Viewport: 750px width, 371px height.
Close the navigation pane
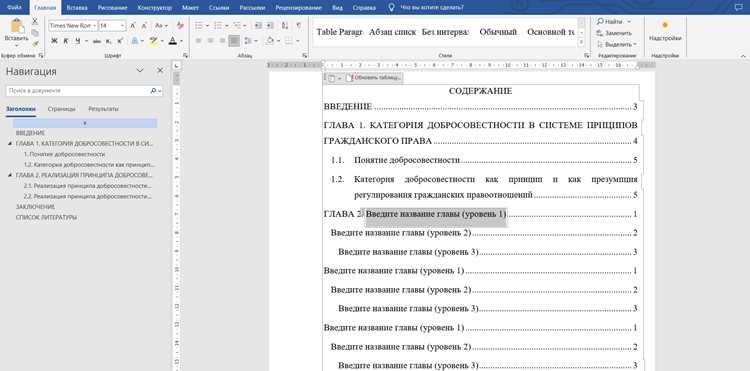(x=160, y=70)
